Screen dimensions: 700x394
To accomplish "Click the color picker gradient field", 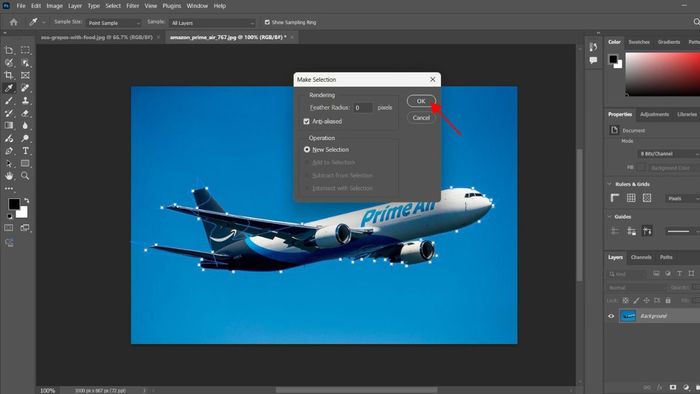I will [662, 74].
